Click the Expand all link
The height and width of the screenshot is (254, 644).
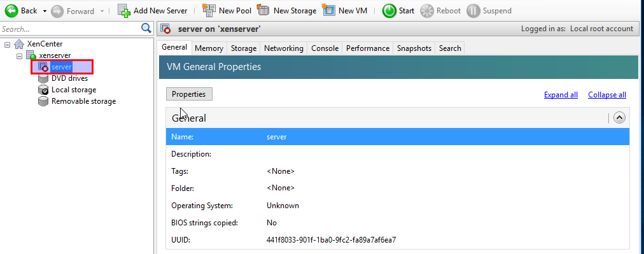pos(561,95)
